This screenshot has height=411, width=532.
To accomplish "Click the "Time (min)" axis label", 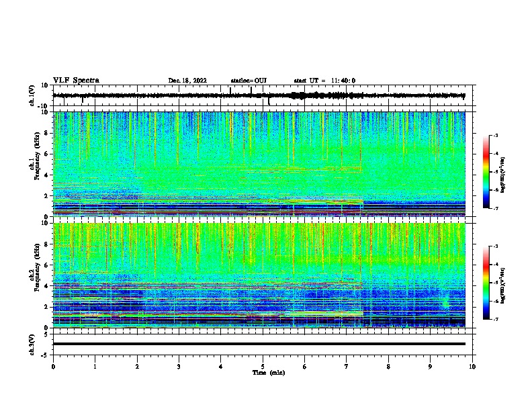I will 269,373.
